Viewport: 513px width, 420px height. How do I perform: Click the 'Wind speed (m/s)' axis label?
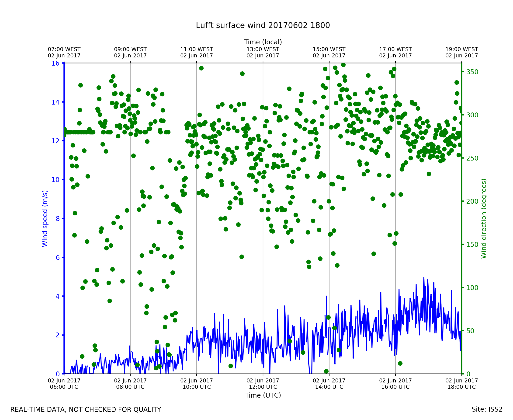[x=45, y=218]
